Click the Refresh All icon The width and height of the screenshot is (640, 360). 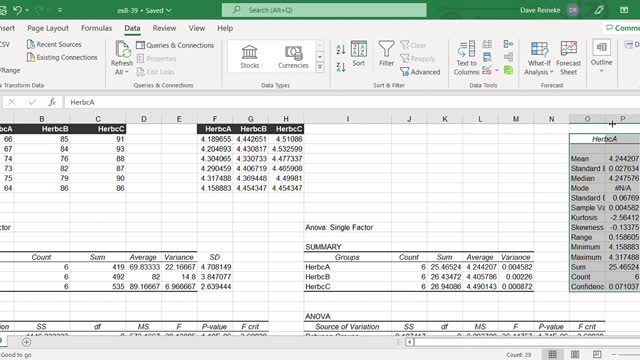tap(122, 49)
